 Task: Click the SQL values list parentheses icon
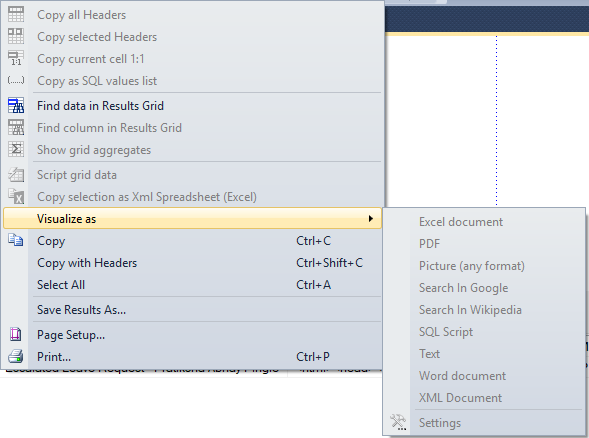click(16, 80)
